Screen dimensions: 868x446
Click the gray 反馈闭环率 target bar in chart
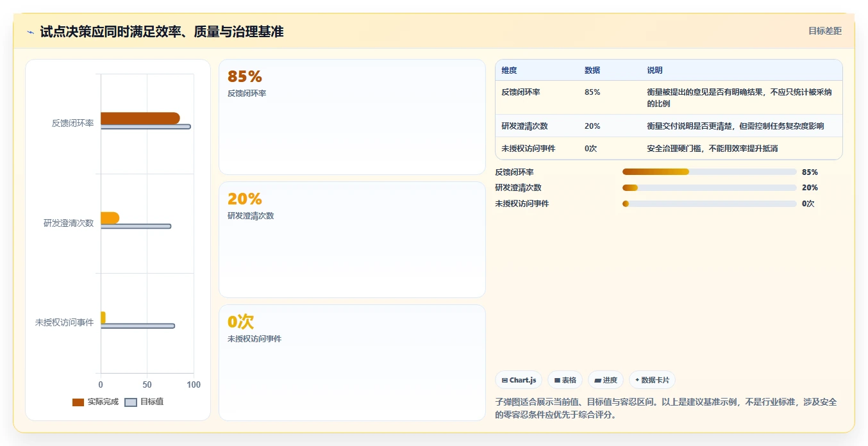click(x=146, y=127)
